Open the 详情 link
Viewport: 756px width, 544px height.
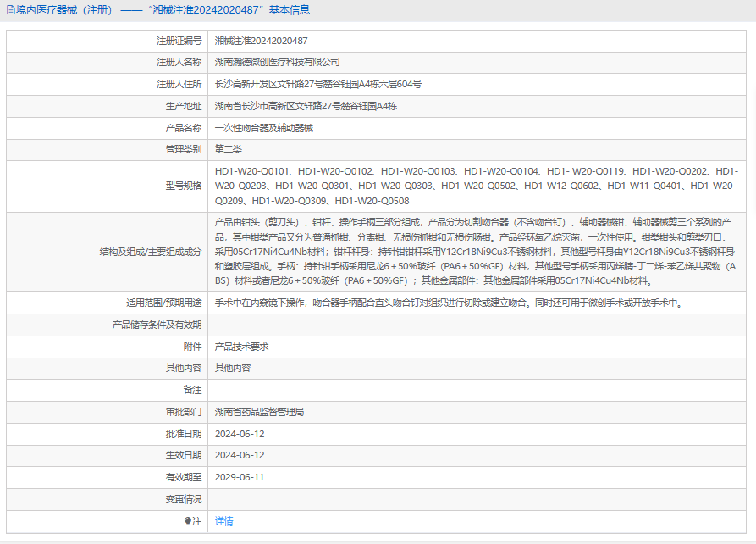click(223, 521)
